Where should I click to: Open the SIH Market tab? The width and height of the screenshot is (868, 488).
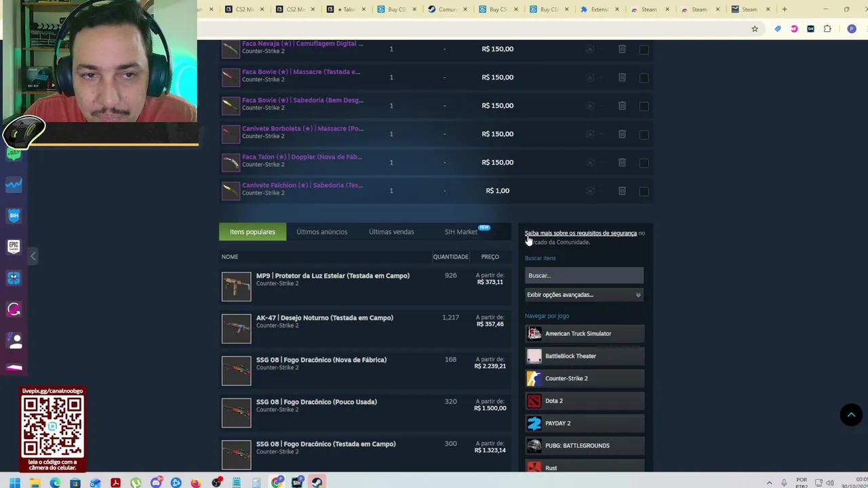461,232
